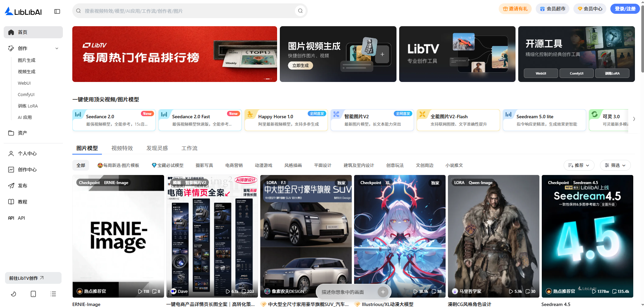Image resolution: width=644 pixels, height=307 pixels.
Task: Select 可灵 3.0 model card
Action: pos(609,120)
